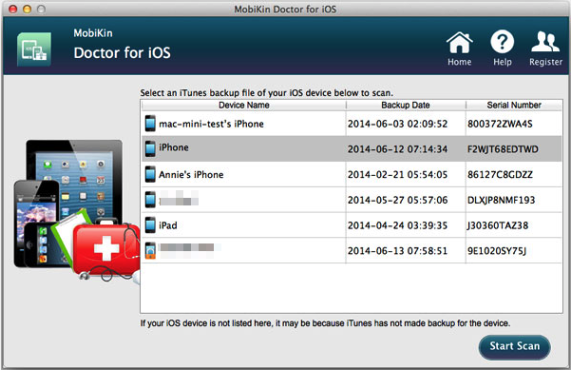The height and width of the screenshot is (370, 571).
Task: Select the iPad backup entry
Action: 168,225
